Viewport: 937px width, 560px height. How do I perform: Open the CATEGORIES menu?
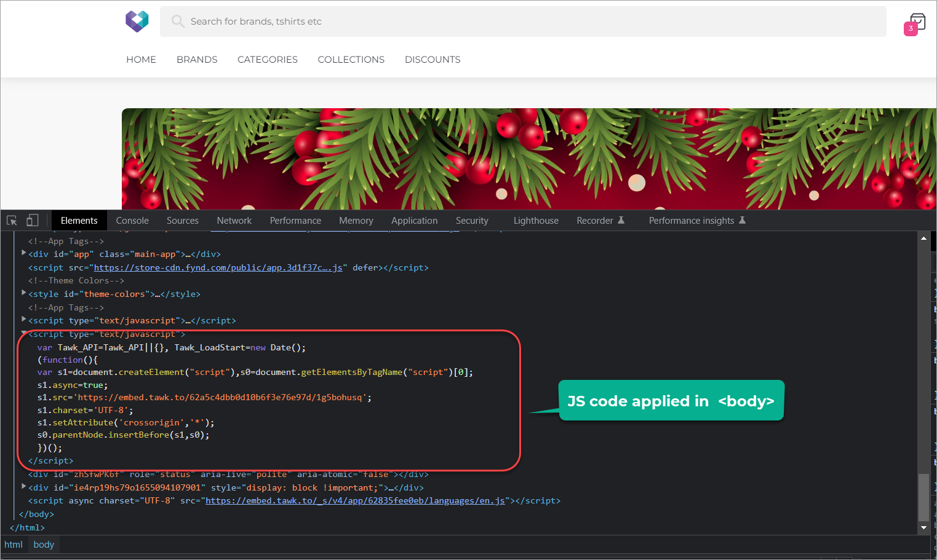(268, 60)
